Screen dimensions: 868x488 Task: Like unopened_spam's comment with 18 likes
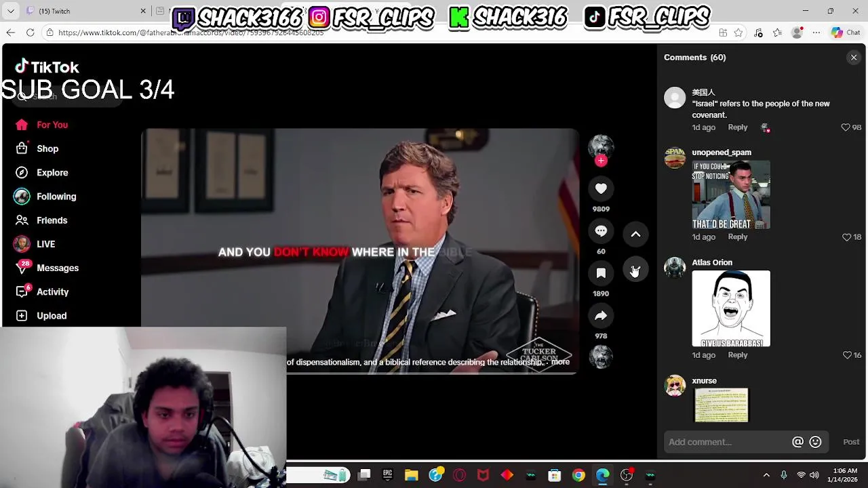846,237
